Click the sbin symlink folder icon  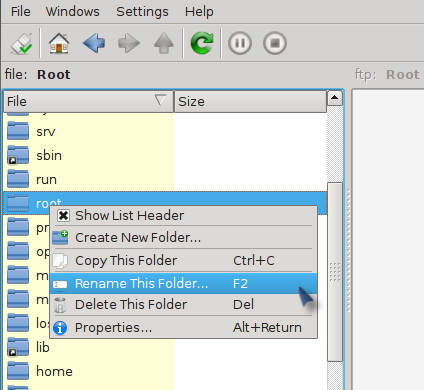(18, 155)
